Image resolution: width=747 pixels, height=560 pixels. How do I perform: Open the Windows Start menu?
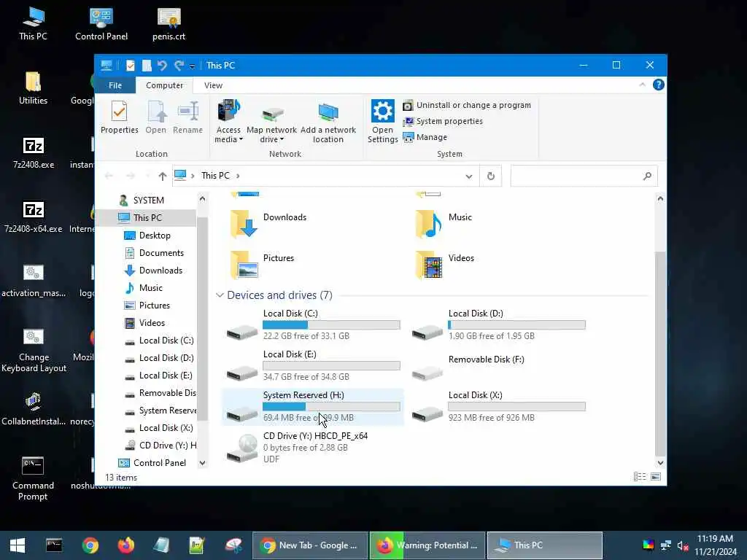(x=18, y=545)
